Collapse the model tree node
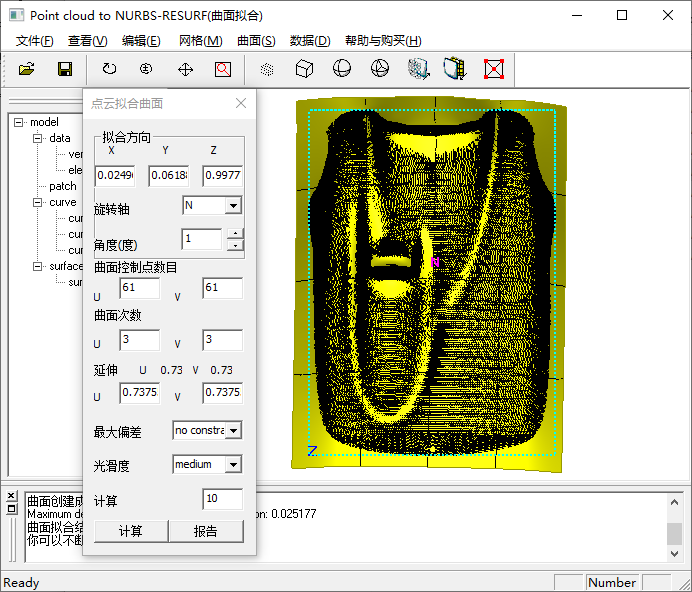The height and width of the screenshot is (592, 692). (x=18, y=122)
